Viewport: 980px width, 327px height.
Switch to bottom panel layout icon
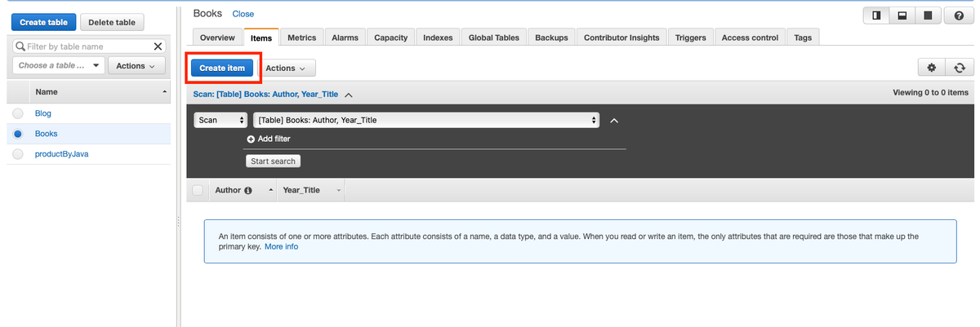(902, 16)
